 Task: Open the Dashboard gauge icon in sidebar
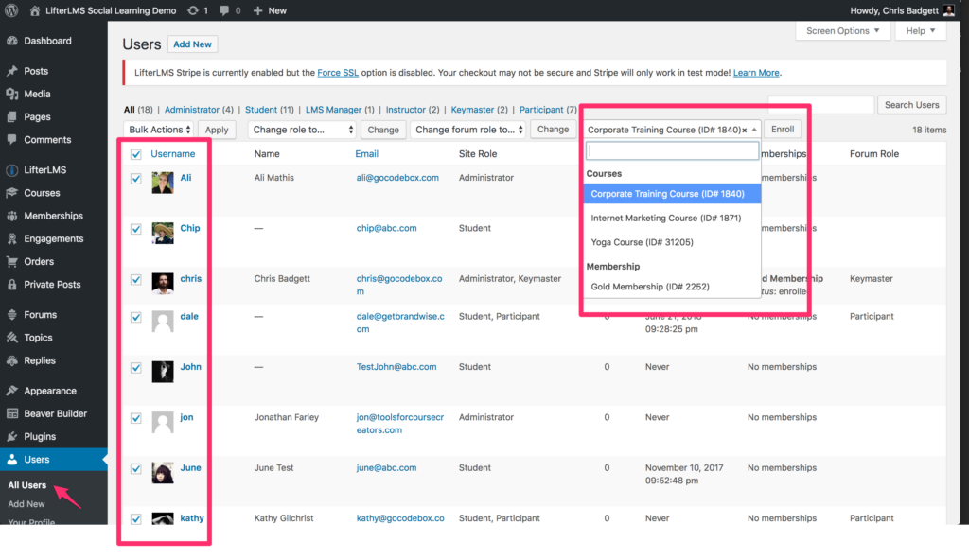tap(12, 41)
